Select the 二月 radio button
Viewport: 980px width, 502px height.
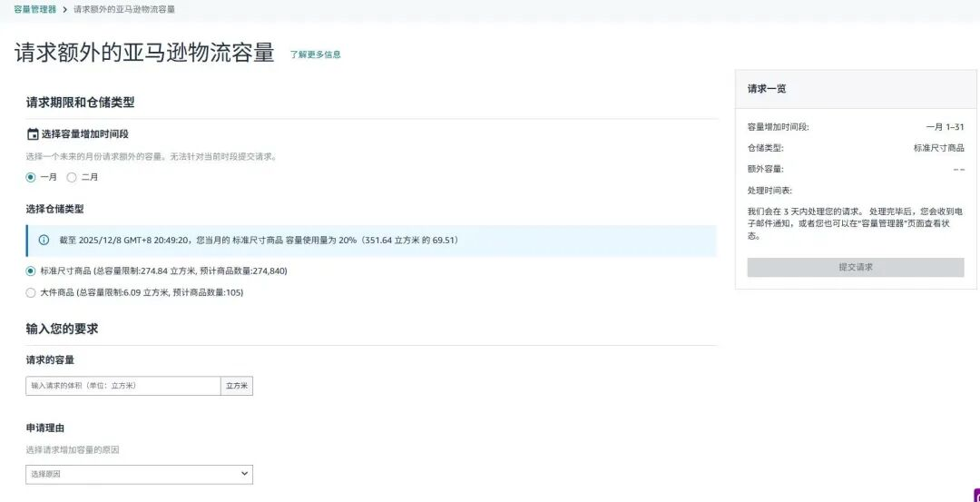click(72, 177)
